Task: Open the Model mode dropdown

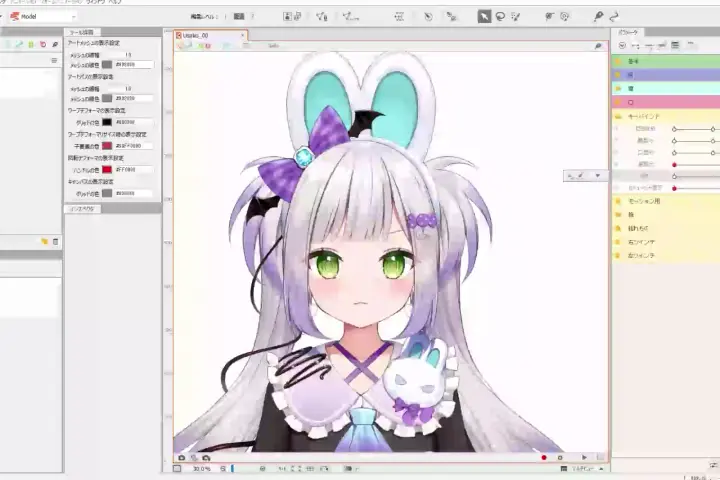Action: (43, 17)
